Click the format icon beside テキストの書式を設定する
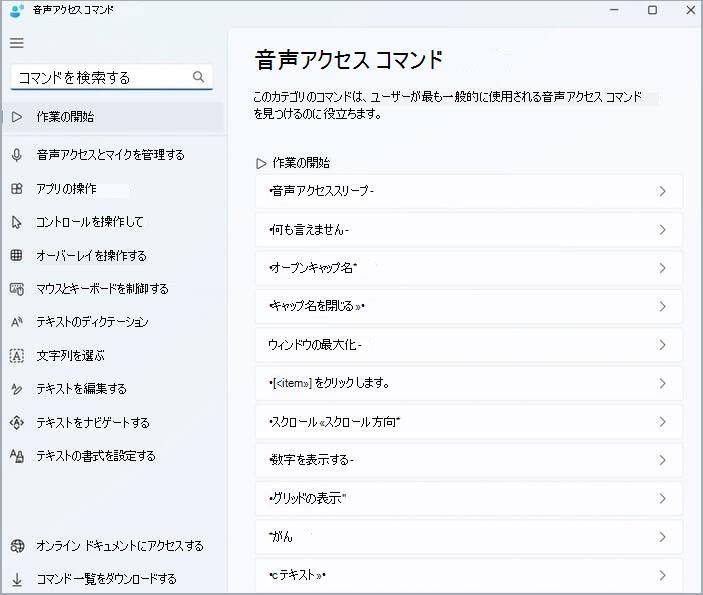Image resolution: width=703 pixels, height=595 pixels. (17, 456)
